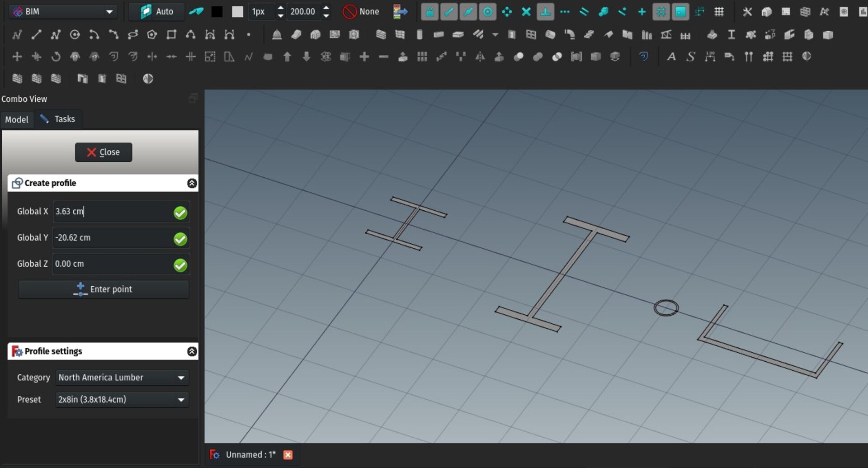
Task: Open the Category dropdown
Action: tap(122, 378)
